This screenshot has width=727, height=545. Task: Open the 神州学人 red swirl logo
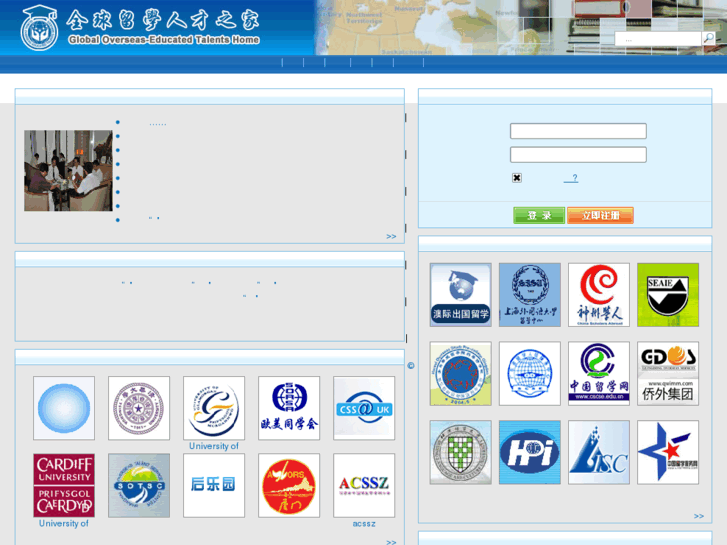tap(599, 295)
